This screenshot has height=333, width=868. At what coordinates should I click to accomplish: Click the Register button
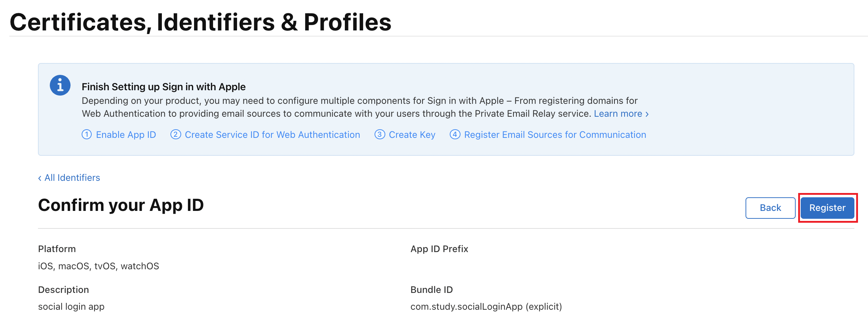tap(828, 208)
